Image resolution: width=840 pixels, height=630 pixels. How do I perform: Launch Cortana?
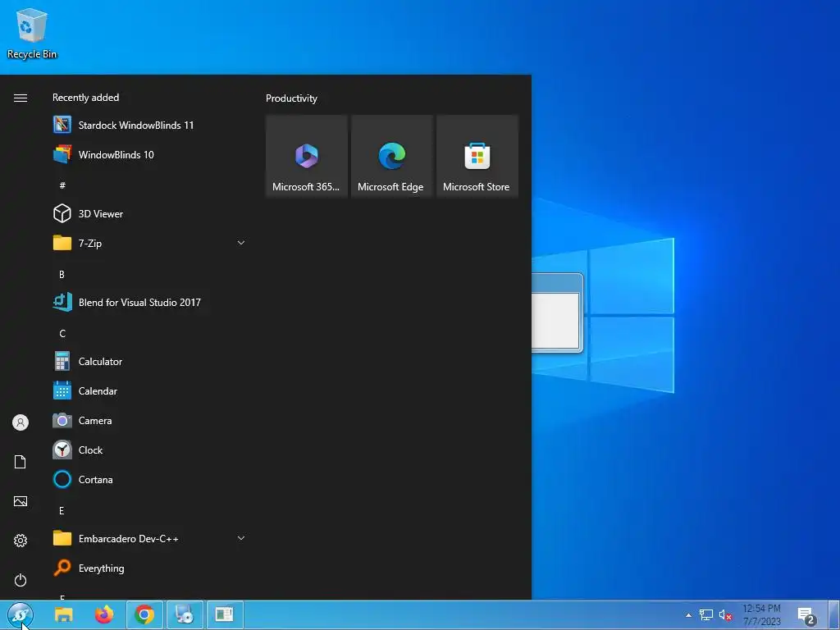pyautogui.click(x=150, y=479)
